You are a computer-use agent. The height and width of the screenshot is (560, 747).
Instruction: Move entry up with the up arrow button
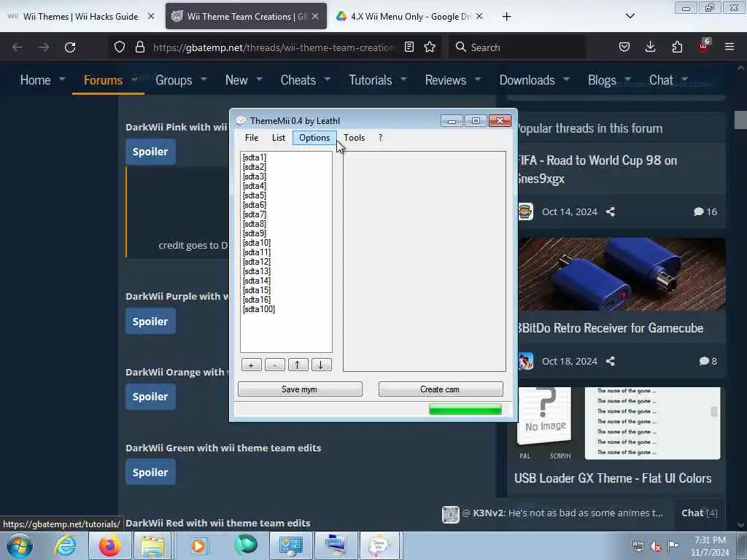tap(298, 365)
